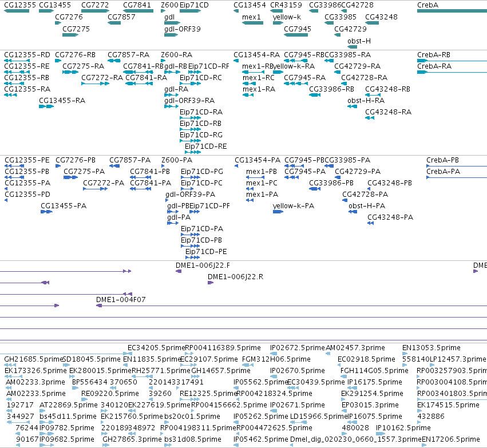Click the obst-H-PA protein label
The image size is (487, 448).
(x=366, y=206)
